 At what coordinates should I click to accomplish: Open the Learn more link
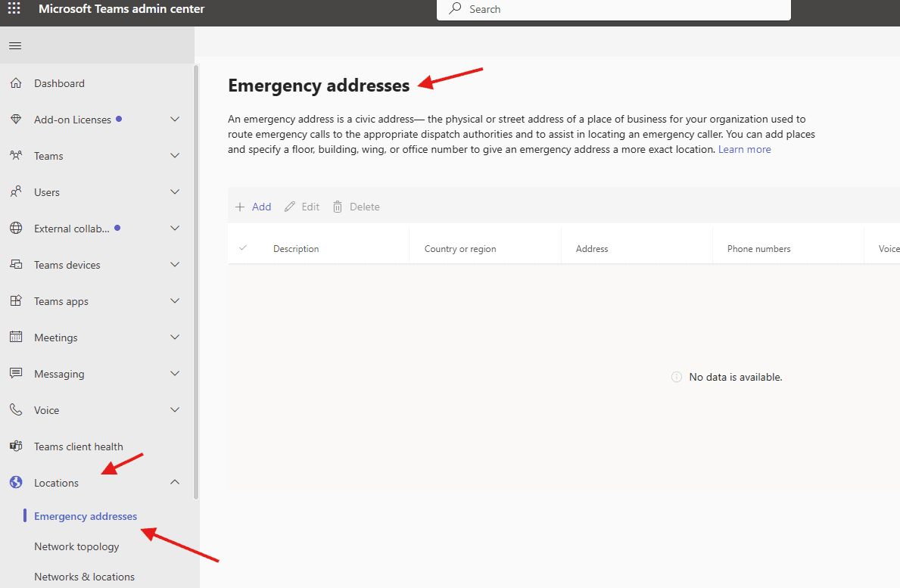click(744, 149)
